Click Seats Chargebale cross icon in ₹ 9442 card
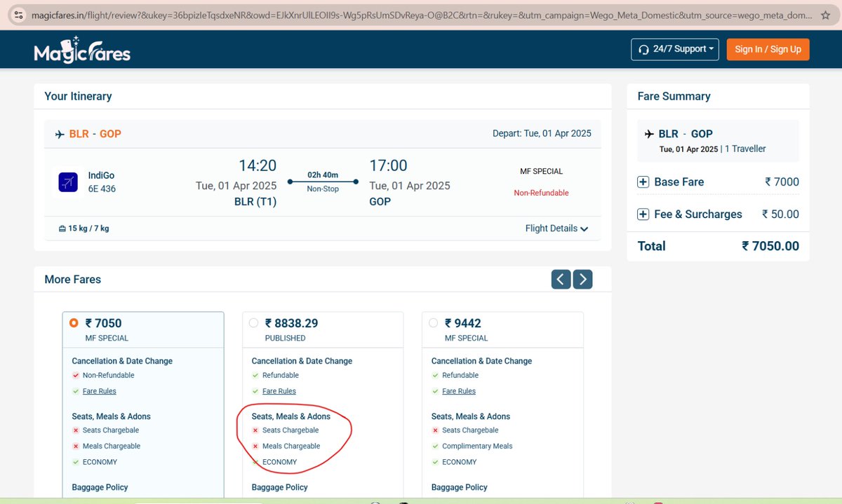 click(435, 430)
